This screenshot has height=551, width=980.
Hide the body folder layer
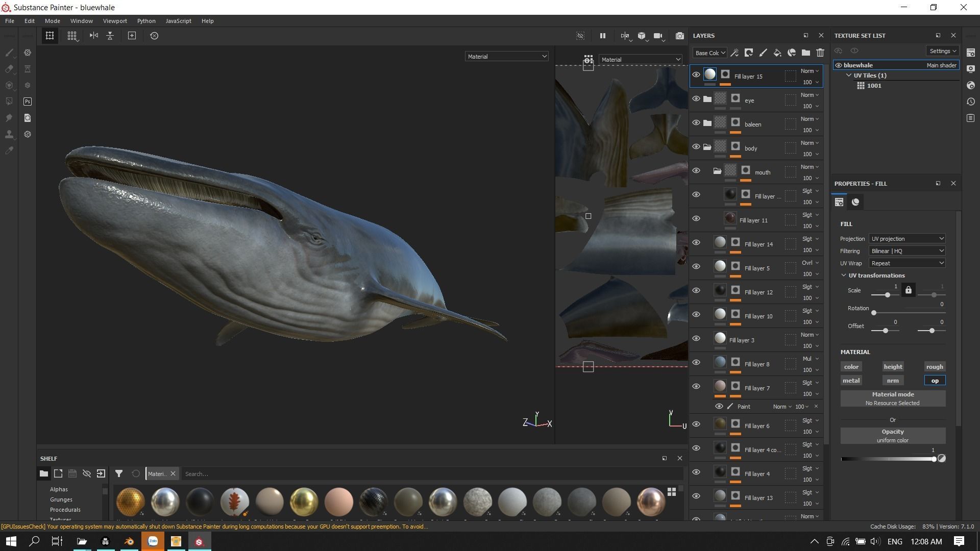(696, 147)
